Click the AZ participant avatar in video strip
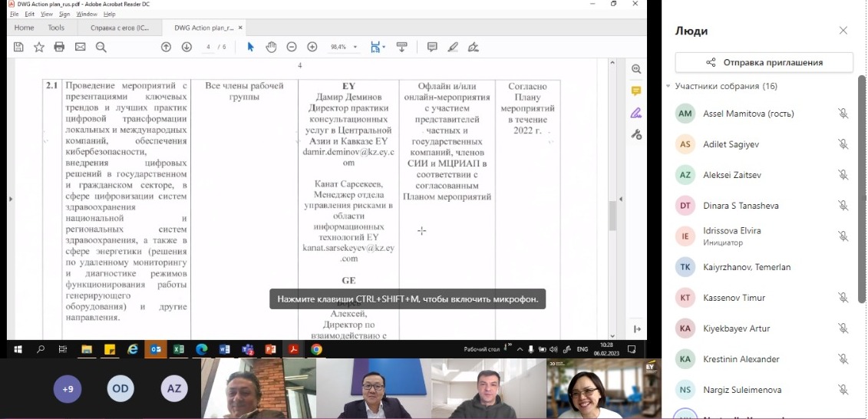 (x=174, y=388)
